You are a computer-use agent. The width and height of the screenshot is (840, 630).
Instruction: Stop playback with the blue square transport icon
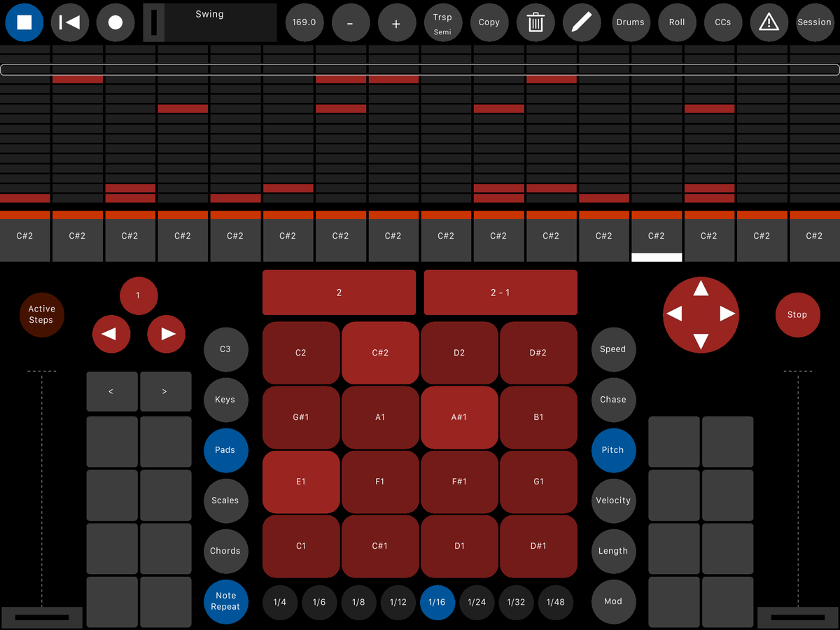coord(24,22)
